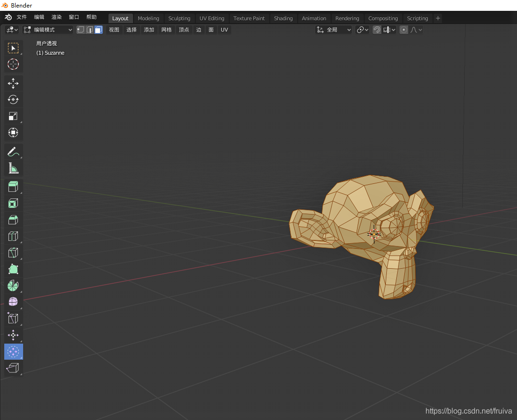Select the Spin tool

point(13,286)
